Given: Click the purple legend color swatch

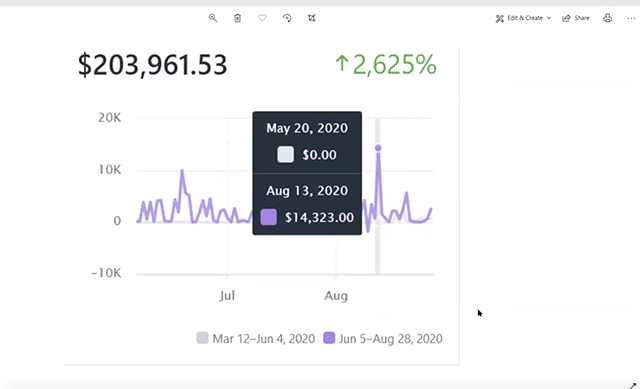Looking at the screenshot, I should pyautogui.click(x=329, y=338).
